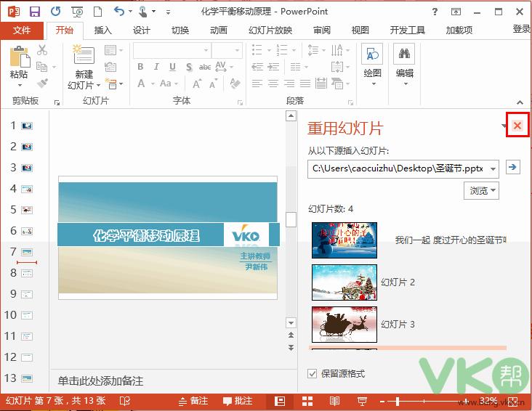This screenshot has height=411, width=532.
Task: Switch to Normal view in status bar
Action: 280,401
